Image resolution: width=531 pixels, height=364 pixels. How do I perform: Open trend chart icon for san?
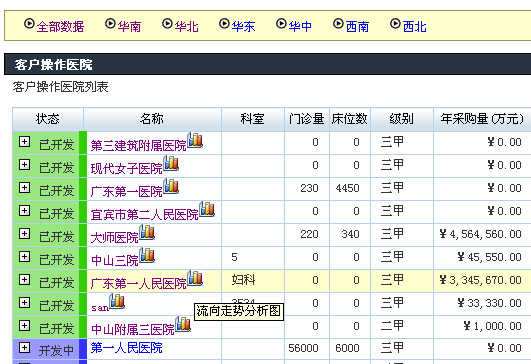click(117, 301)
